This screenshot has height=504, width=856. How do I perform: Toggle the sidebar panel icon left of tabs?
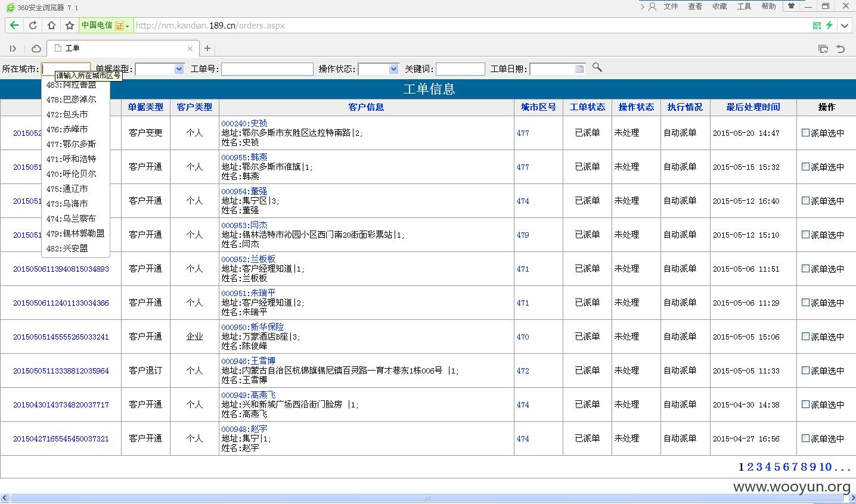coord(13,49)
